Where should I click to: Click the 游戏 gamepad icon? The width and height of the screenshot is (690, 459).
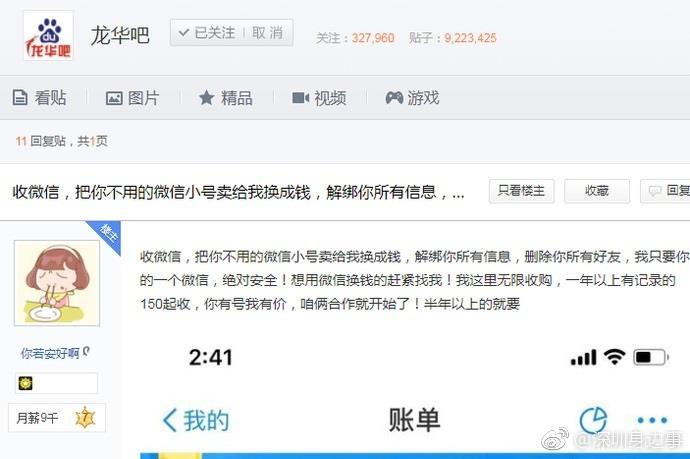pos(394,98)
